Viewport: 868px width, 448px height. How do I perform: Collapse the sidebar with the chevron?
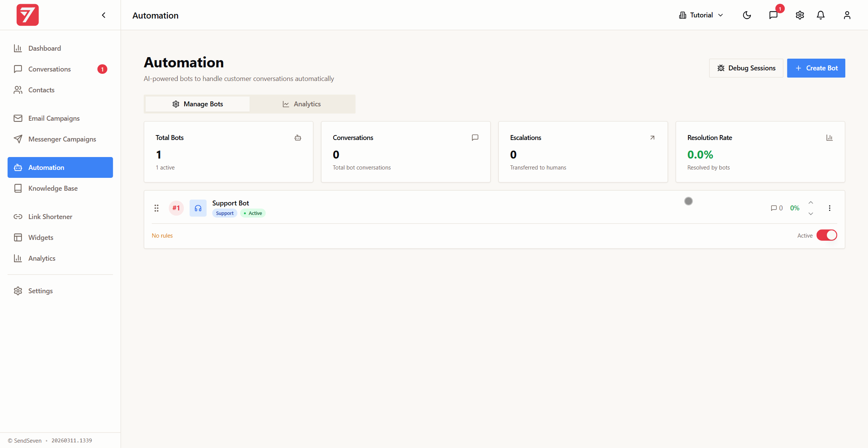[104, 15]
